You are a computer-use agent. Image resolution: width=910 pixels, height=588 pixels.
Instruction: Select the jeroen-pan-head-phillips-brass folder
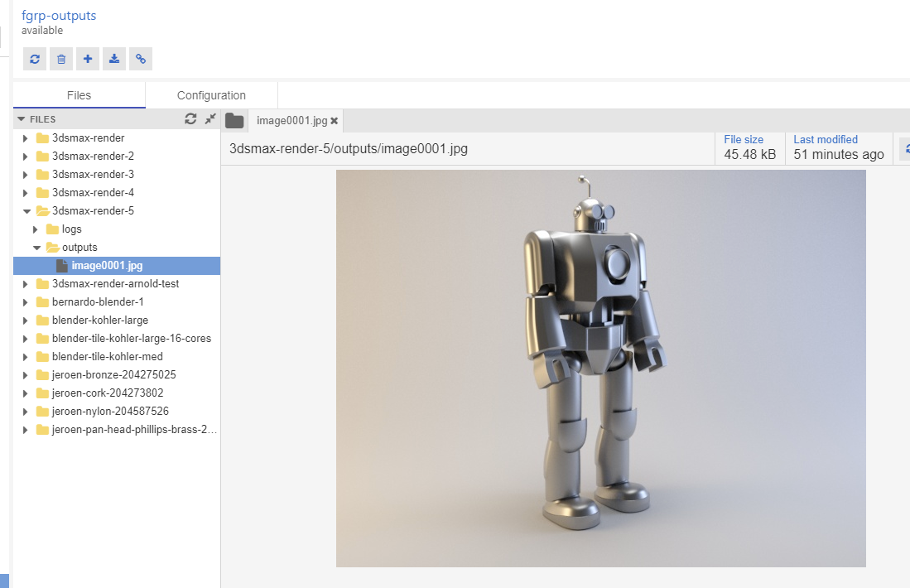coord(134,430)
